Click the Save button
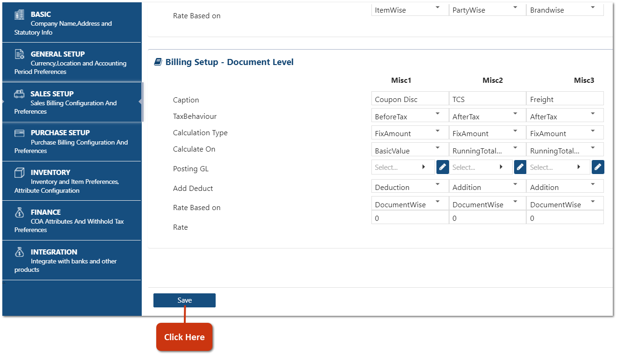Image resolution: width=617 pixels, height=364 pixels. click(x=184, y=300)
